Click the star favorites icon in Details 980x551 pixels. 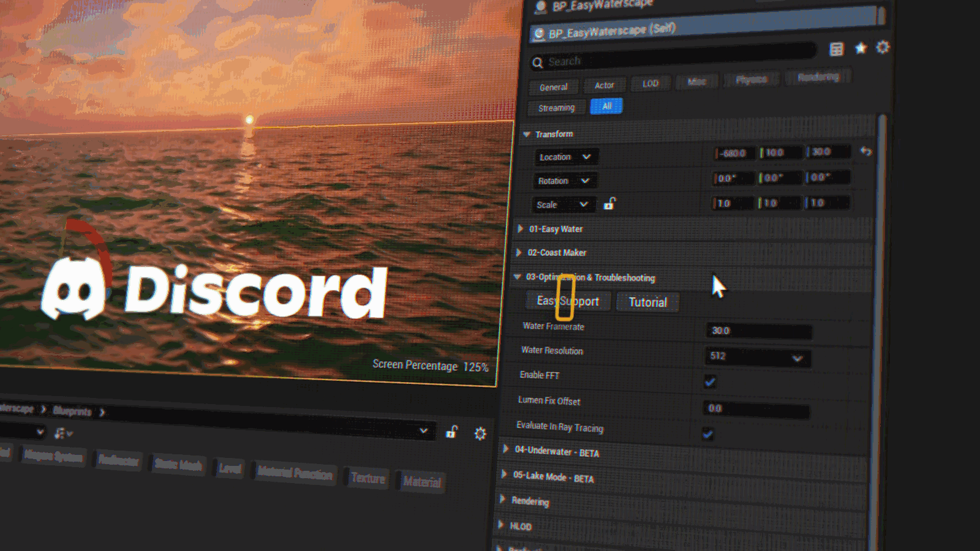click(861, 48)
